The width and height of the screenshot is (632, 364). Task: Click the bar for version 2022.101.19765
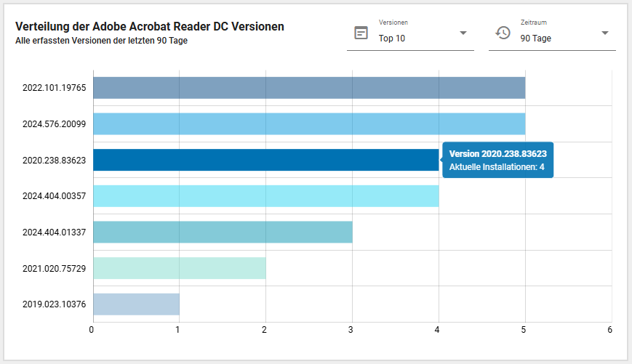[308, 88]
